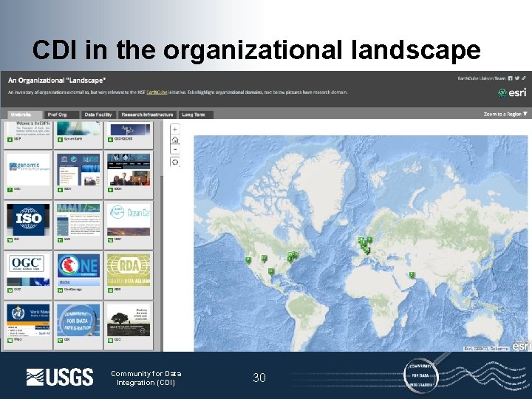Click the green number 17 badge under CDI
This screenshot has height=399, width=532.
coord(60,341)
